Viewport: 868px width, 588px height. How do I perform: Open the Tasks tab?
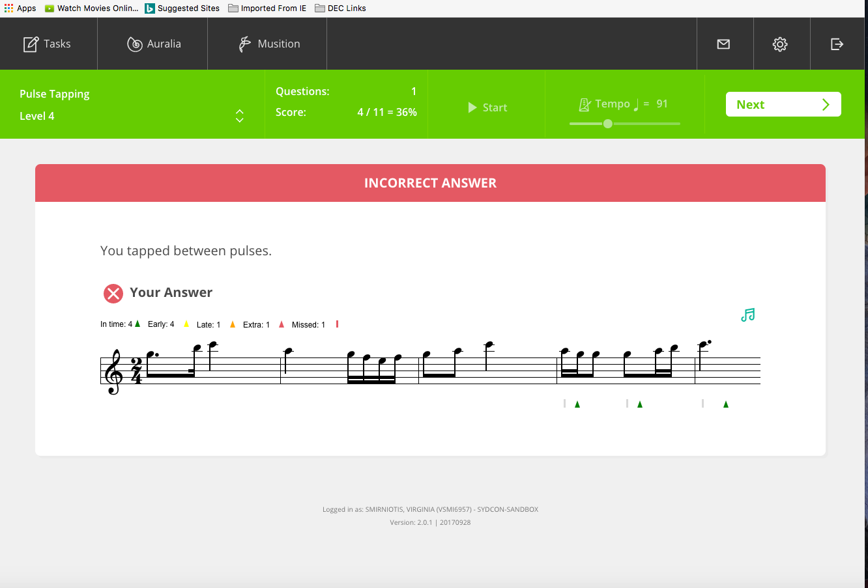[48, 44]
